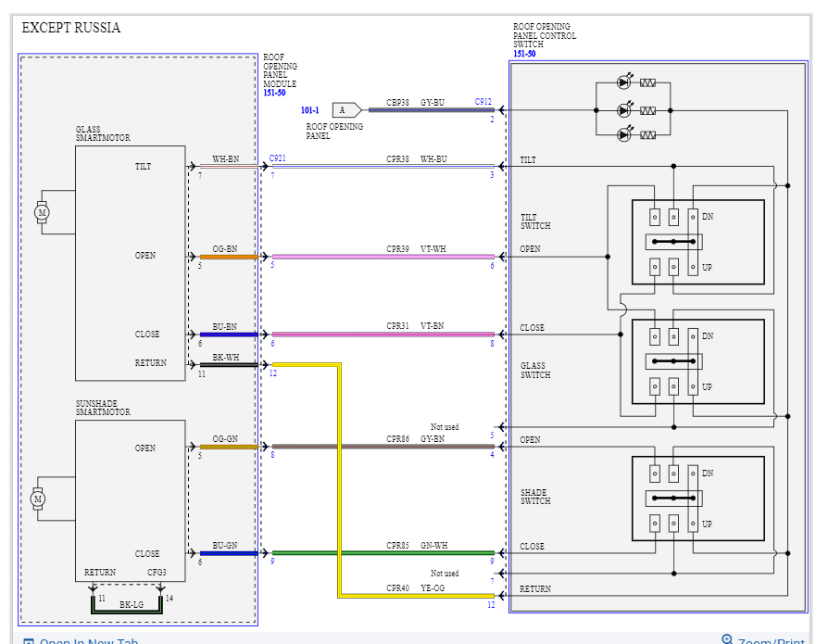The width and height of the screenshot is (816, 644).
Task: Click the GLASS SWITCH label
Action: pos(535,370)
